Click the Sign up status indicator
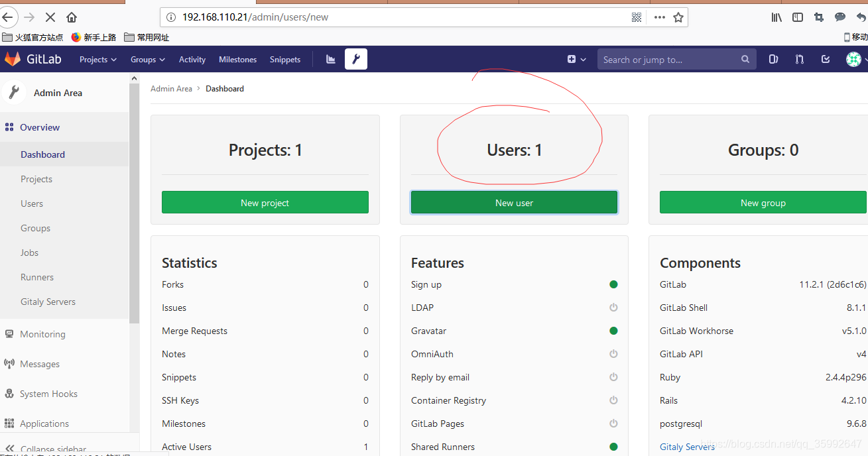 [613, 284]
